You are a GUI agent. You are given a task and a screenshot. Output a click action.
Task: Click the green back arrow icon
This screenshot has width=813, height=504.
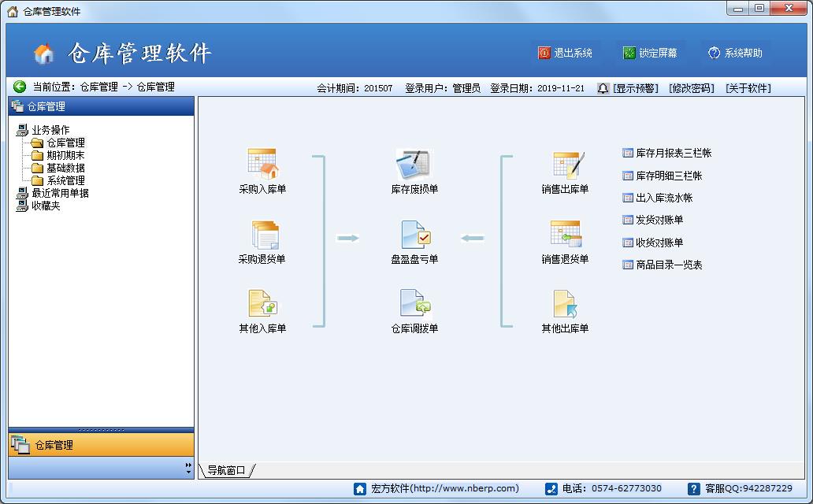pyautogui.click(x=20, y=87)
